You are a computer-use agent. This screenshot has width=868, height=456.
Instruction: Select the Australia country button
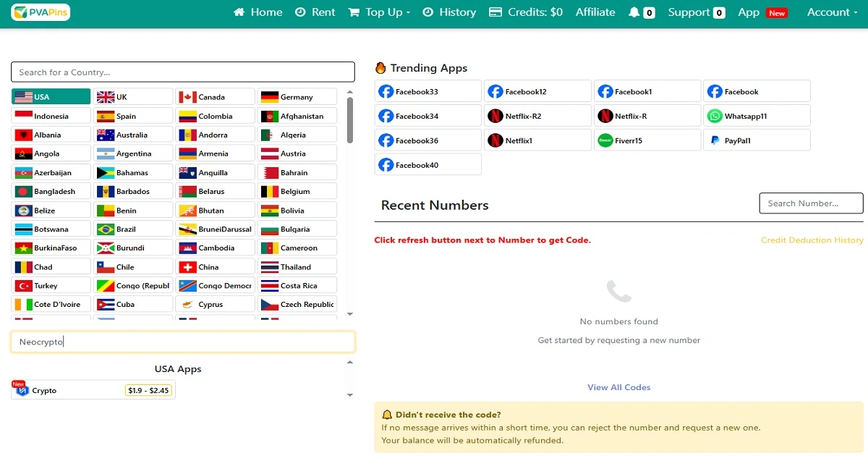[x=133, y=135]
